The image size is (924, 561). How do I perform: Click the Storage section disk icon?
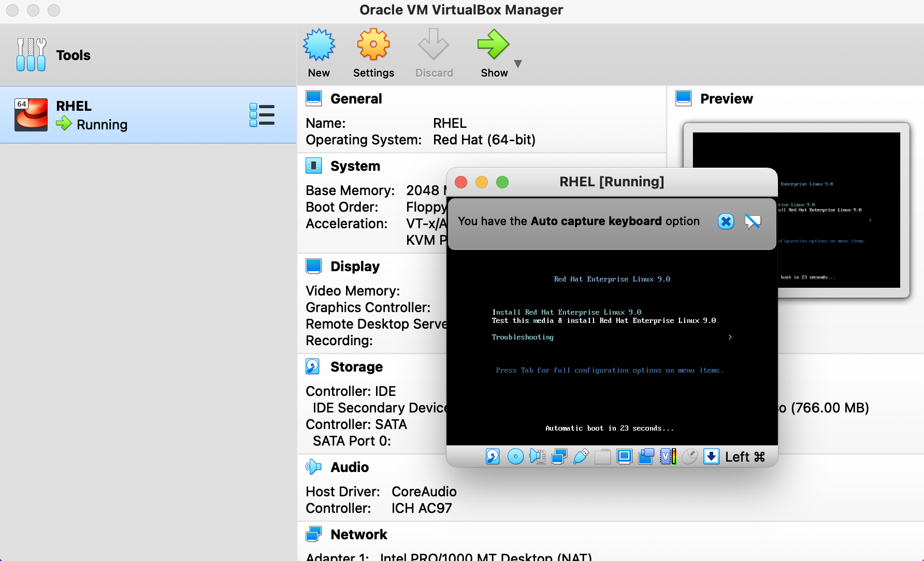(x=313, y=366)
